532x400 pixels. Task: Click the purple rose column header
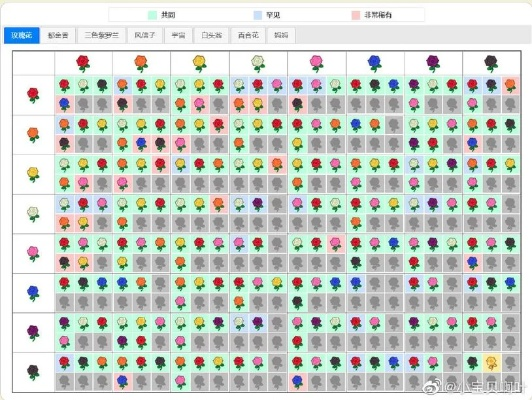coord(433,63)
